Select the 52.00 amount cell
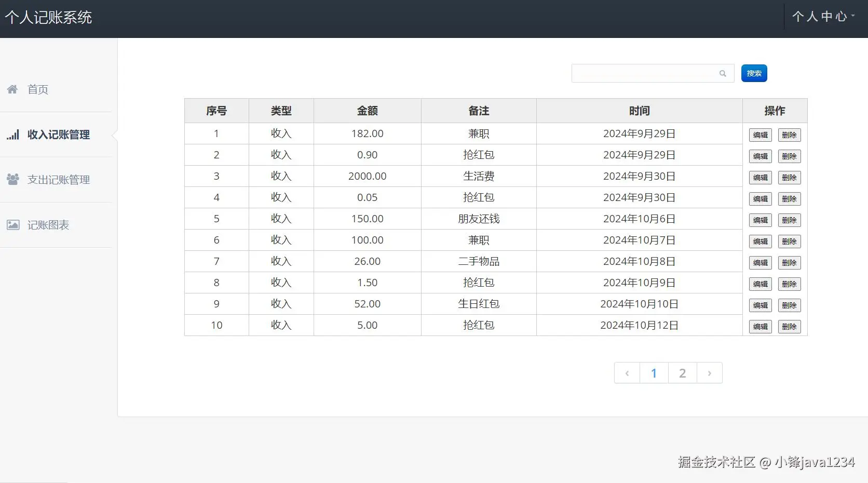 (x=368, y=304)
